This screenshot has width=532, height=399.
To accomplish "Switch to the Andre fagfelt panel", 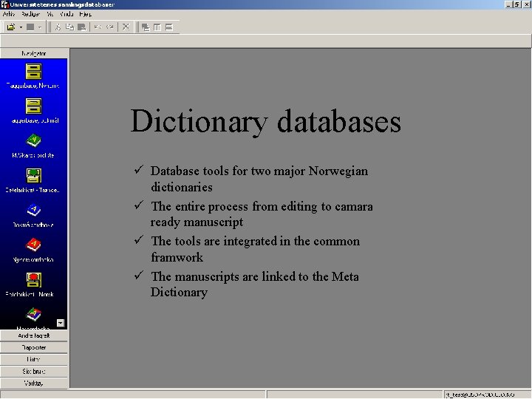I will (x=34, y=335).
